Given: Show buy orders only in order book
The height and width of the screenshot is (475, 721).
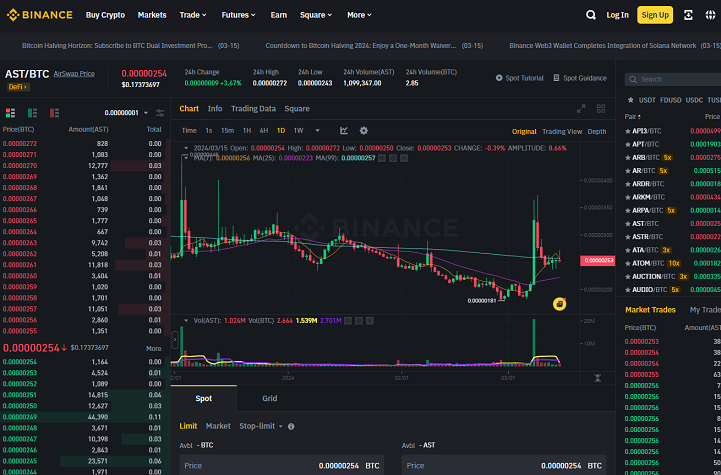Looking at the screenshot, I should [x=32, y=113].
